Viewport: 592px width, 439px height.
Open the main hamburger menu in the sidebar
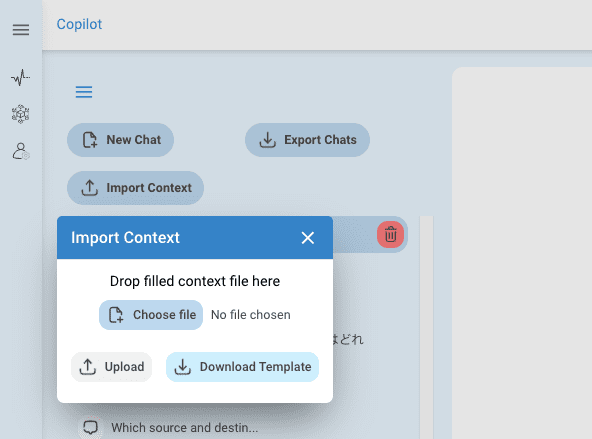click(x=21, y=29)
